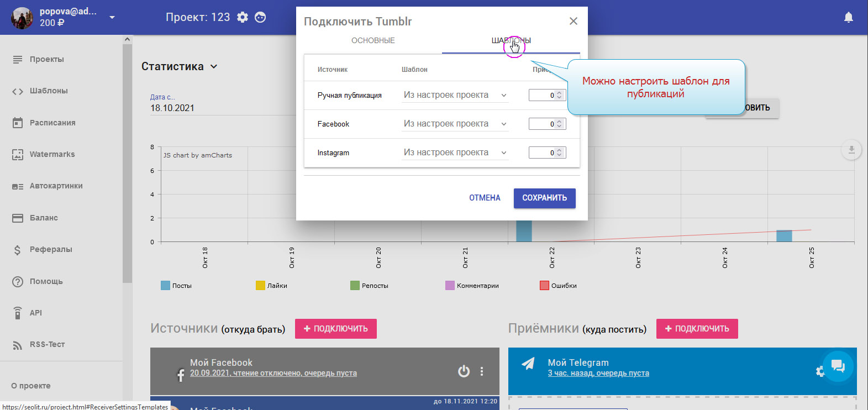Toggle the Лайки yellow legend swatch

[x=260, y=286]
